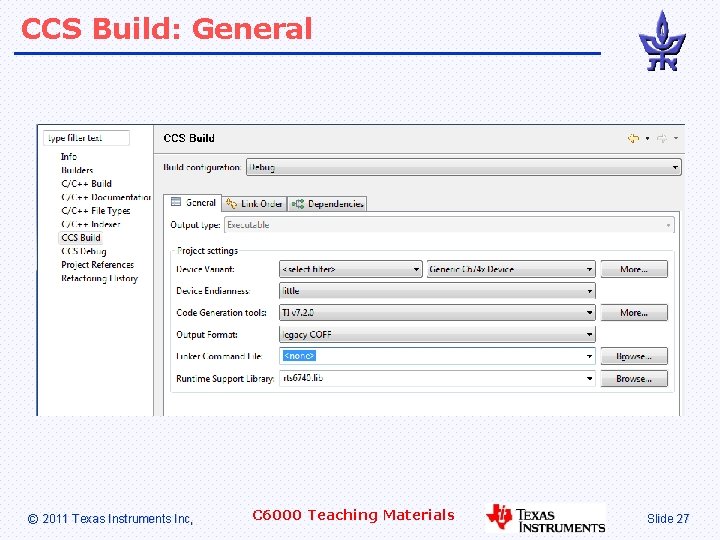The width and height of the screenshot is (720, 540).
Task: Open the Device Variant select filter dropdown
Action: 350,269
